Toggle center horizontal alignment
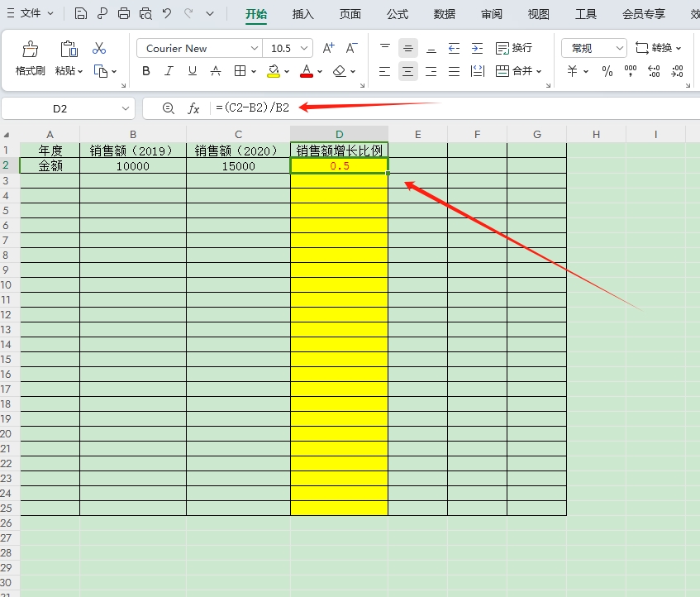Viewport: 700px width, 597px height. click(407, 71)
